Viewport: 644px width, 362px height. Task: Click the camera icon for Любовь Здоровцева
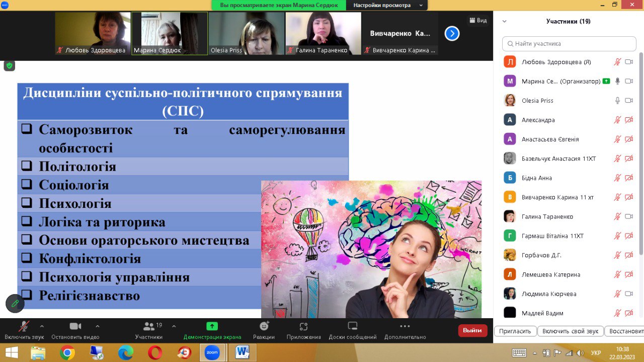(x=629, y=62)
